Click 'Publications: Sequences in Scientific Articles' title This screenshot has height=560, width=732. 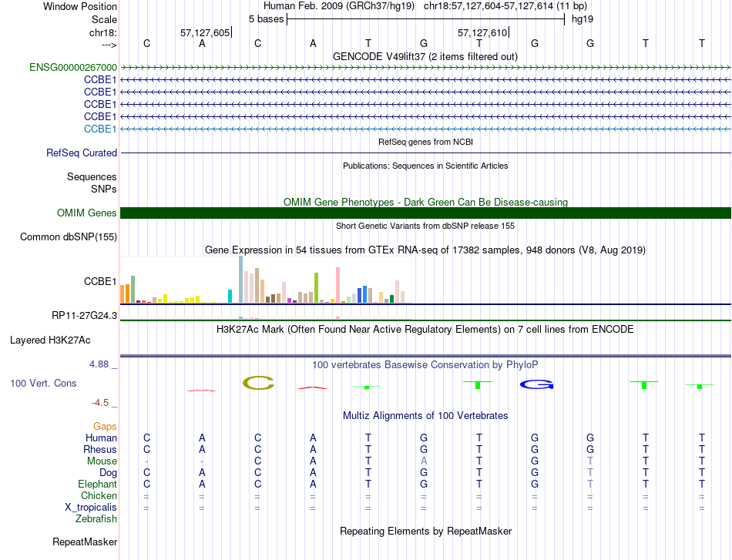tap(425, 166)
